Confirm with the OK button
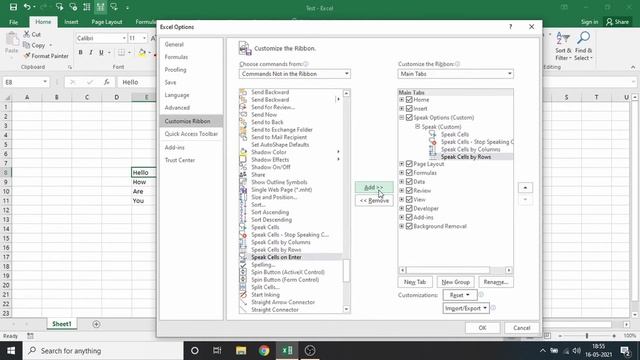Viewport: 640px width, 360px height. point(482,328)
